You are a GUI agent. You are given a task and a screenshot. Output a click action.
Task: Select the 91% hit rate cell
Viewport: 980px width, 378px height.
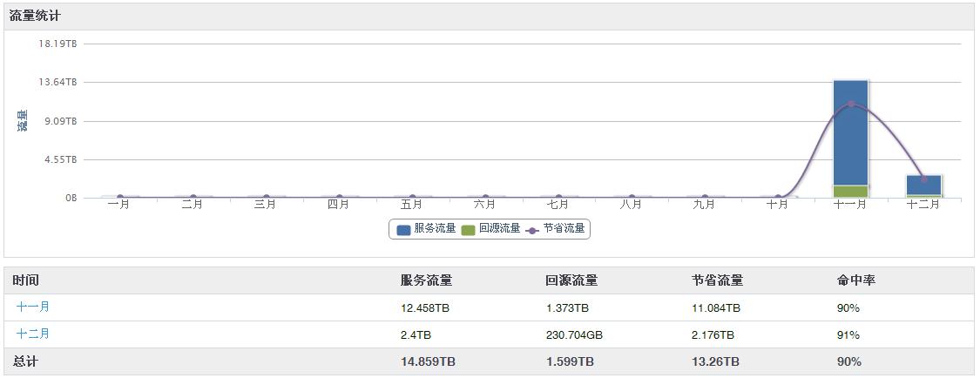point(848,335)
